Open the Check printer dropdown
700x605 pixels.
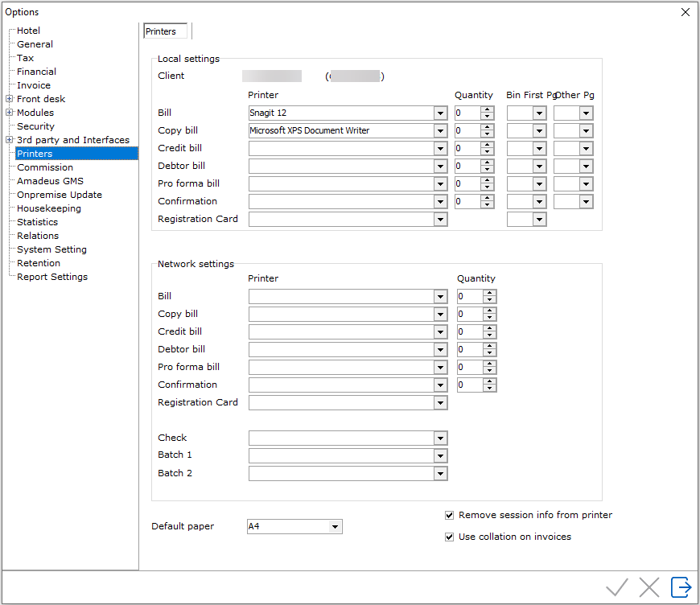tap(440, 438)
